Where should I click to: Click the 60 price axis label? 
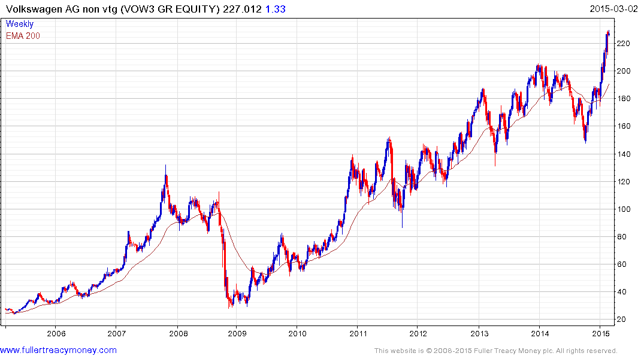(621, 264)
